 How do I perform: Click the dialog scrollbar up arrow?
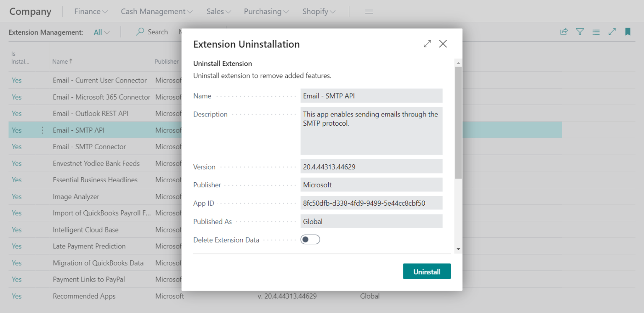tap(458, 63)
